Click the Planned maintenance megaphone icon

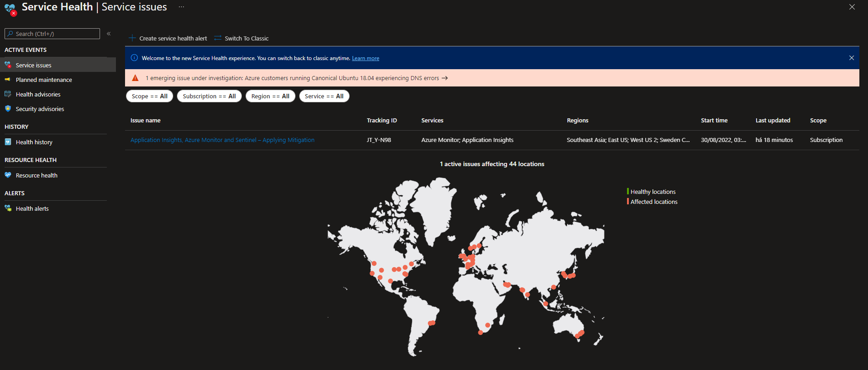pyautogui.click(x=8, y=80)
